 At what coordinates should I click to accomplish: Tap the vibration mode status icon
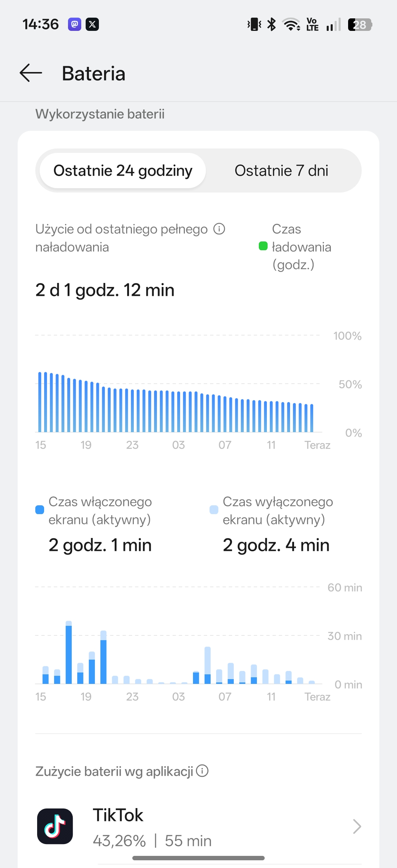click(254, 25)
